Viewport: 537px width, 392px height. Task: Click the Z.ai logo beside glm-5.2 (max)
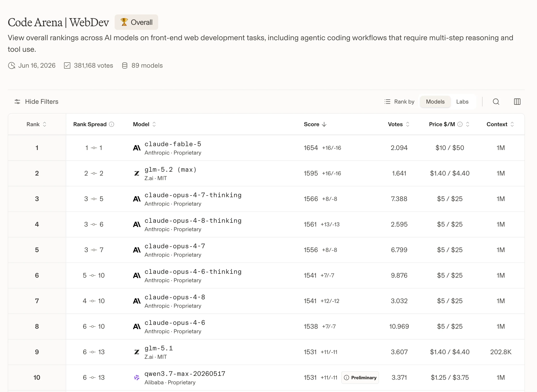(x=137, y=173)
